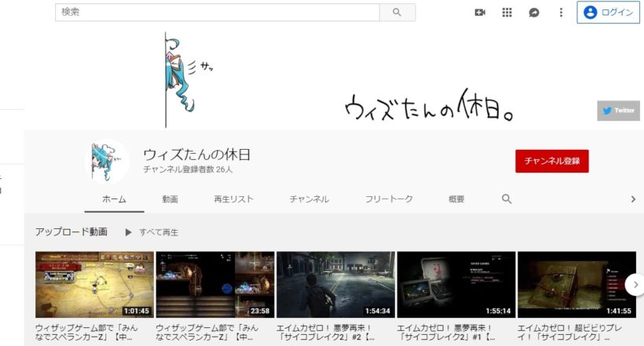
Task: Click the Twitter link on banner
Action: pos(618,111)
